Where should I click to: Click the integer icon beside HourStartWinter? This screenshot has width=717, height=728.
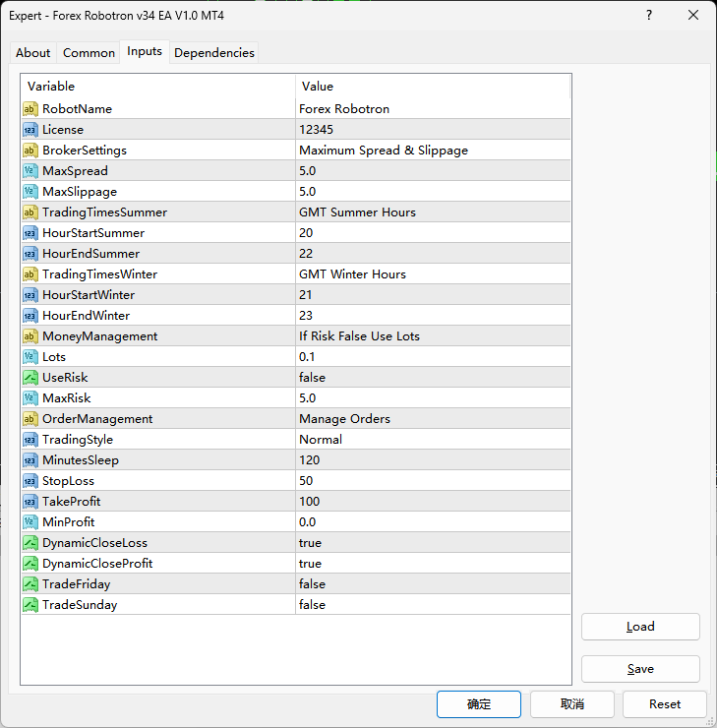coord(30,295)
